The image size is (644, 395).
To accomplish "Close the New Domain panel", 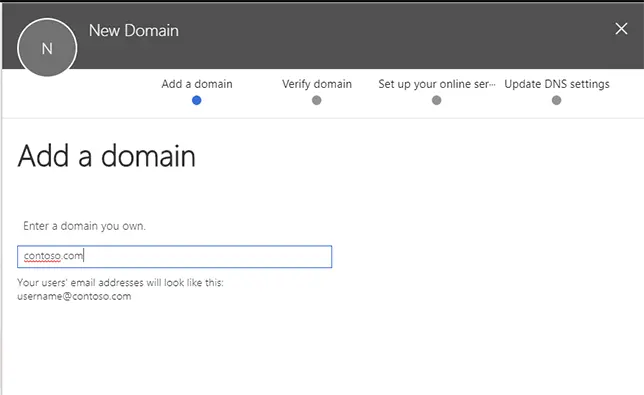I will tap(621, 29).
